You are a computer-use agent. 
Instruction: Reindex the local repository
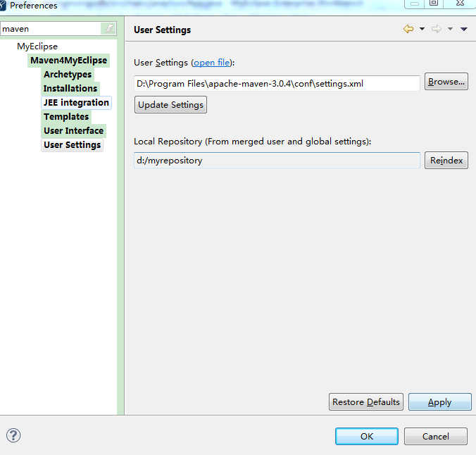point(446,161)
